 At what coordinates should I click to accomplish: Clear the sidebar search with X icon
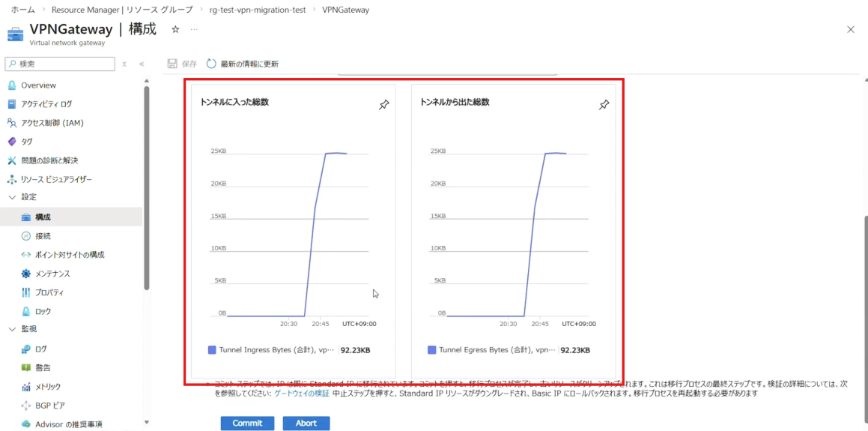point(124,64)
